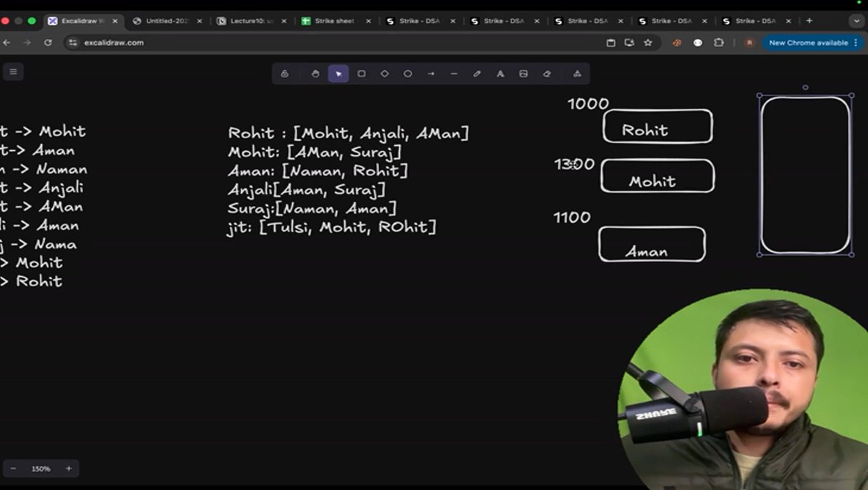Screen dimensions: 868x490
Task: Select the Diamond shape tool
Action: [385, 74]
